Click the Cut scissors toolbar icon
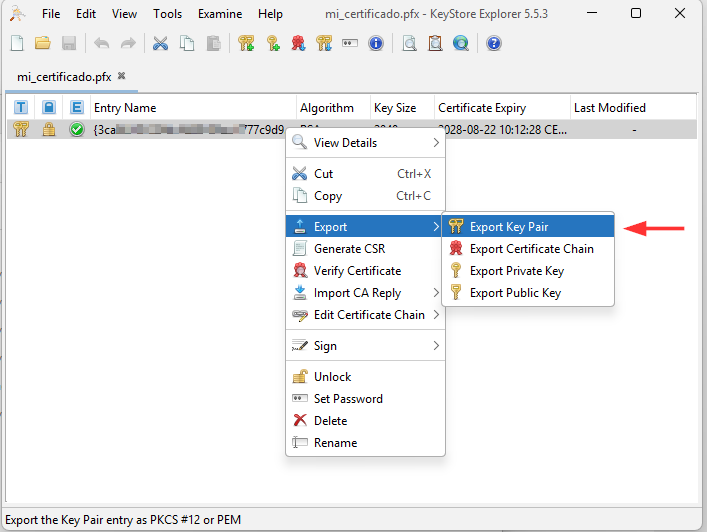Screen dimensions: 707x532 pos(160,43)
